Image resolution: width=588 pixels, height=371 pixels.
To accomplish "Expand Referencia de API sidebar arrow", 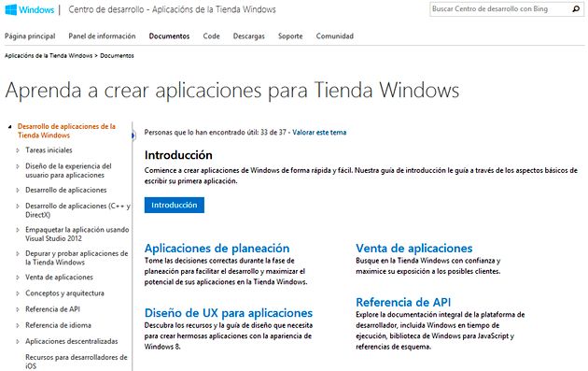I will [18, 309].
